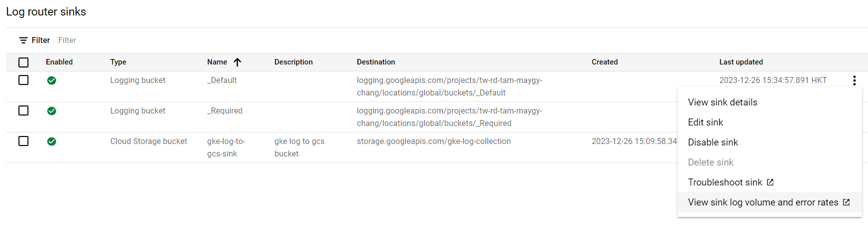Click the Filter list icon

point(23,40)
